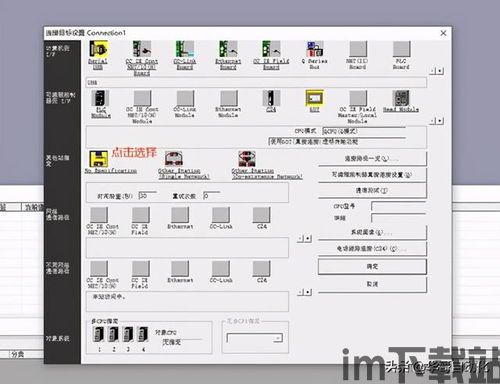
Task: Select the CC IE Cont NET/10(H) Module icon
Action: pyautogui.click(x=142, y=98)
